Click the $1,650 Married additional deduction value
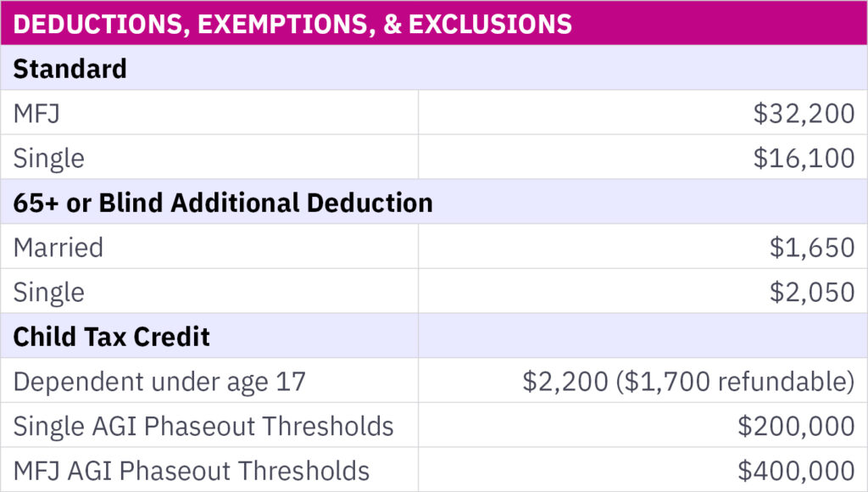Screen dimensions: 868x492 point(812,247)
